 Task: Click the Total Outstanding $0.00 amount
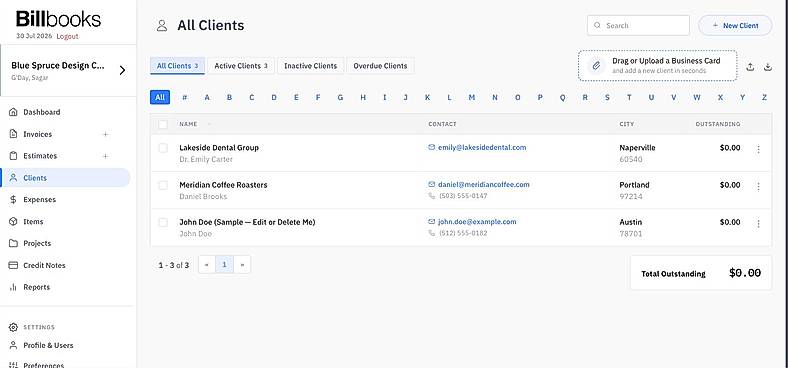[745, 273]
